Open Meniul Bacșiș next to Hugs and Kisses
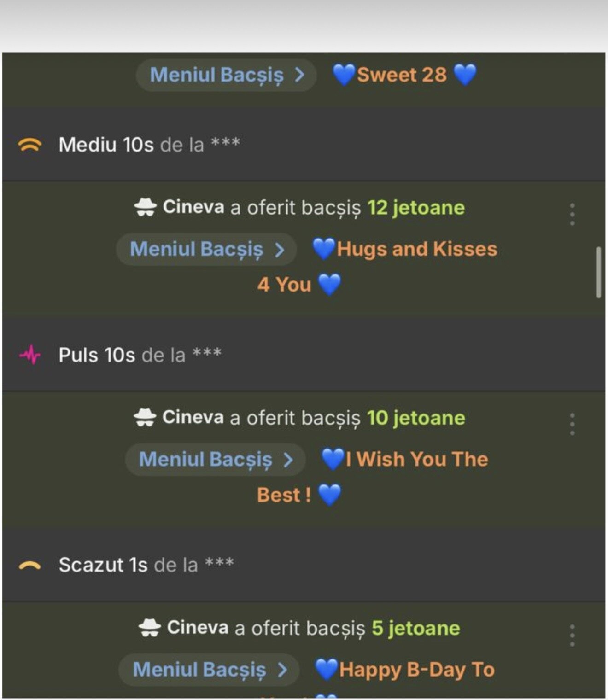This screenshot has height=700, width=608. click(206, 249)
